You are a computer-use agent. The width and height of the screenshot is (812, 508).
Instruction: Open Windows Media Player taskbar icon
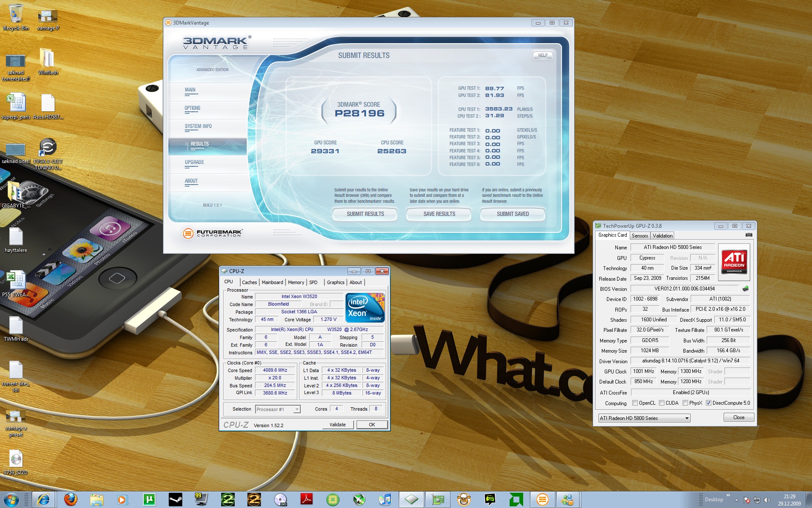click(123, 500)
